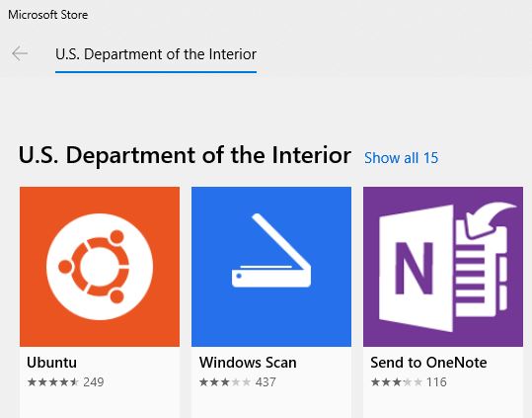Viewport: 532px width, 418px height.
Task: Open the Windows Scan scanner icon
Action: pyautogui.click(x=271, y=267)
